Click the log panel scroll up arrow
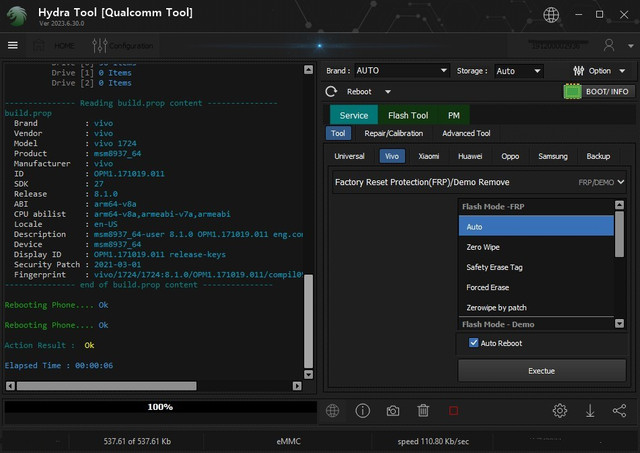Viewport: 640px width, 453px height. coord(309,69)
